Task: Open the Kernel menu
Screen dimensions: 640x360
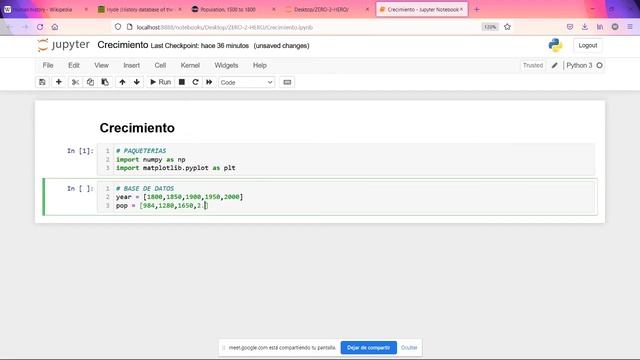Action: [x=190, y=65]
